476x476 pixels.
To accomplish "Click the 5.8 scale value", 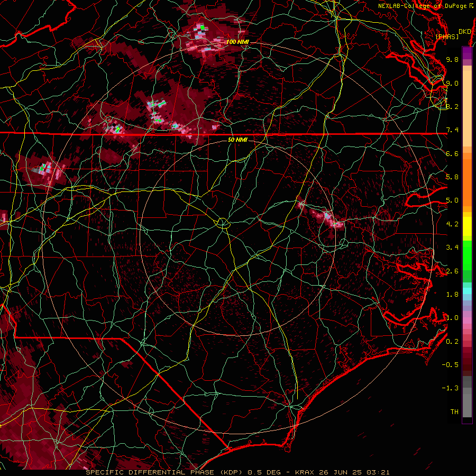I will point(452,177).
